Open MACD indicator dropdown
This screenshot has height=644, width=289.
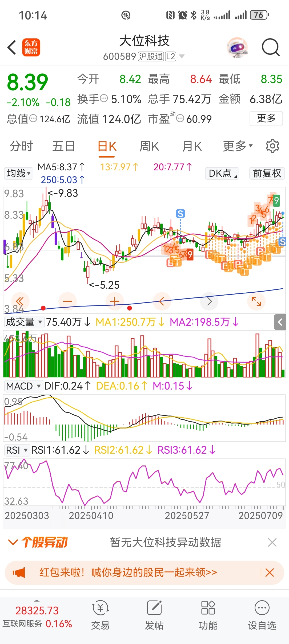tap(23, 386)
